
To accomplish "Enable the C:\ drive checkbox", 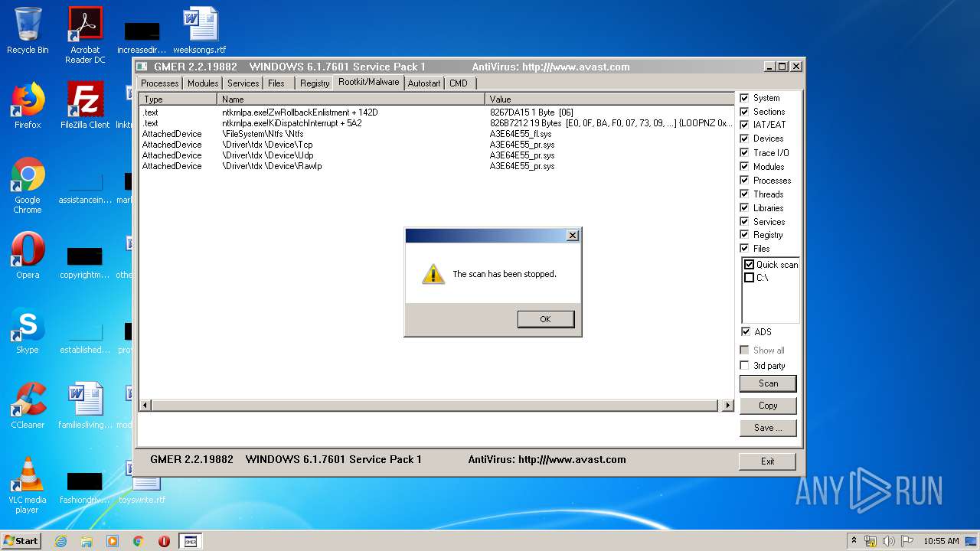I will (x=750, y=278).
